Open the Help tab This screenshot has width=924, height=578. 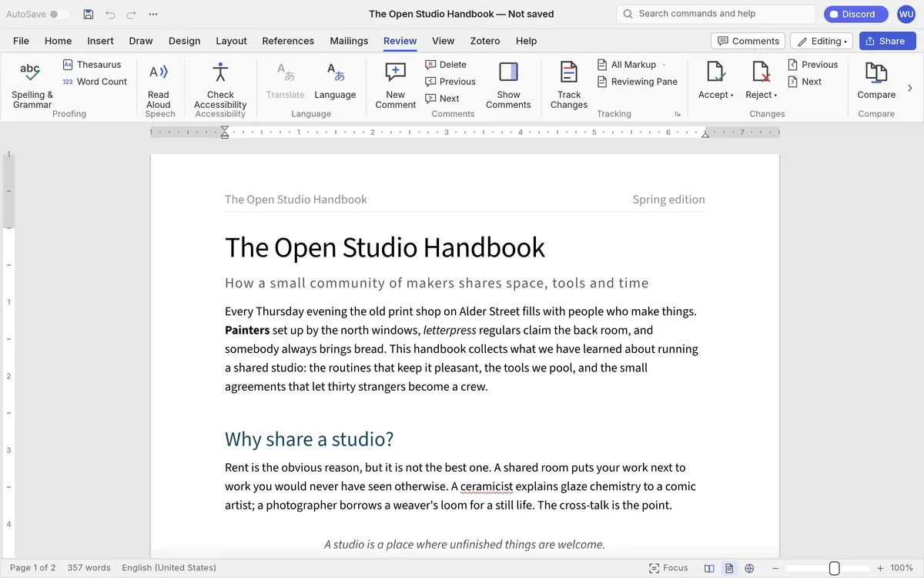pos(526,41)
